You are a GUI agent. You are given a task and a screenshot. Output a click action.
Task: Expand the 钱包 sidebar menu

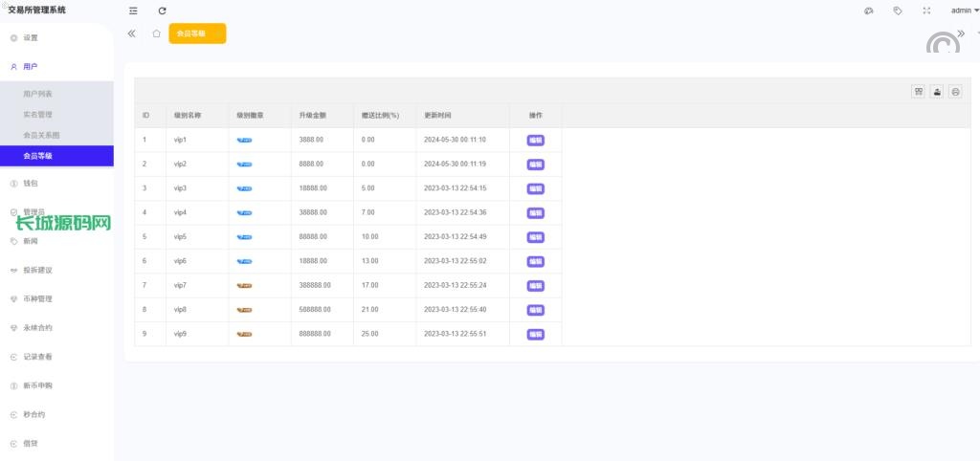31,183
